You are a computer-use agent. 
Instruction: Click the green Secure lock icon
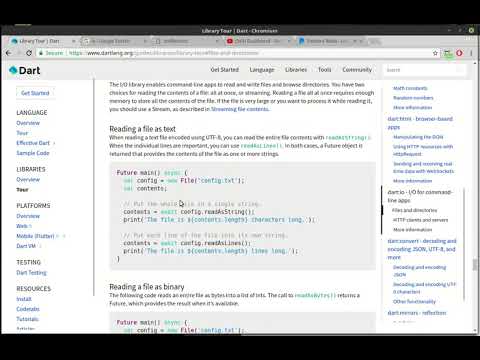(41, 53)
